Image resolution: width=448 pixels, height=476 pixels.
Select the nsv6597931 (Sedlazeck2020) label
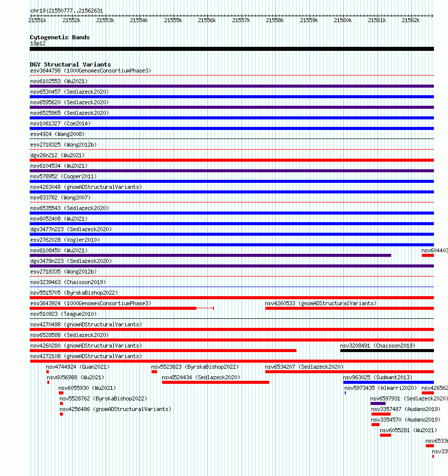tap(409, 398)
